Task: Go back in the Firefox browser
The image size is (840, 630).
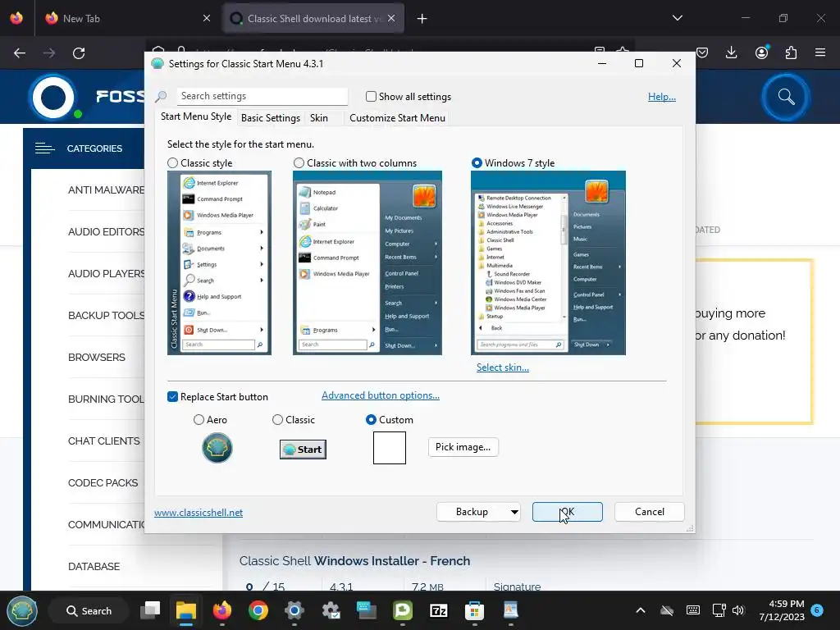Action: click(x=20, y=53)
